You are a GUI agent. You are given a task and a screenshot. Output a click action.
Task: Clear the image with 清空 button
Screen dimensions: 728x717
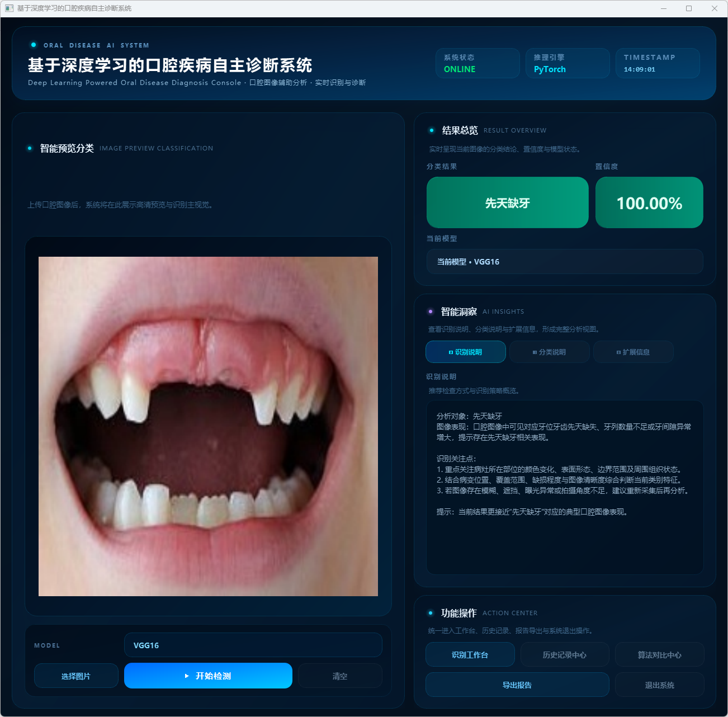pyautogui.click(x=340, y=676)
